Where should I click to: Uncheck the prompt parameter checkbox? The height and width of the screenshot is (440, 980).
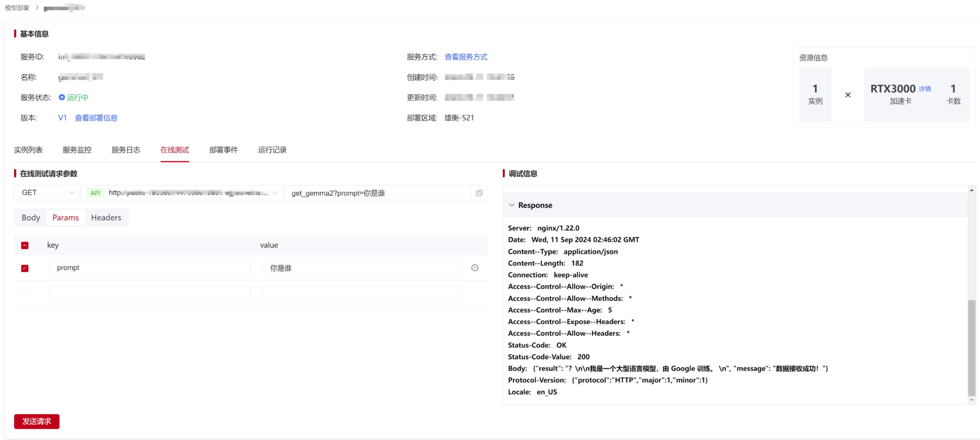tap(25, 268)
